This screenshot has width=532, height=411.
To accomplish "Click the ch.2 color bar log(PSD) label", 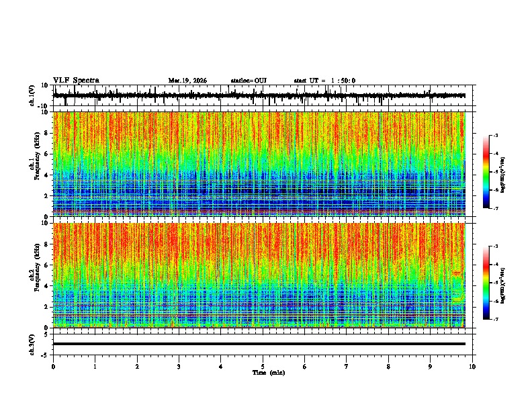I will click(502, 285).
